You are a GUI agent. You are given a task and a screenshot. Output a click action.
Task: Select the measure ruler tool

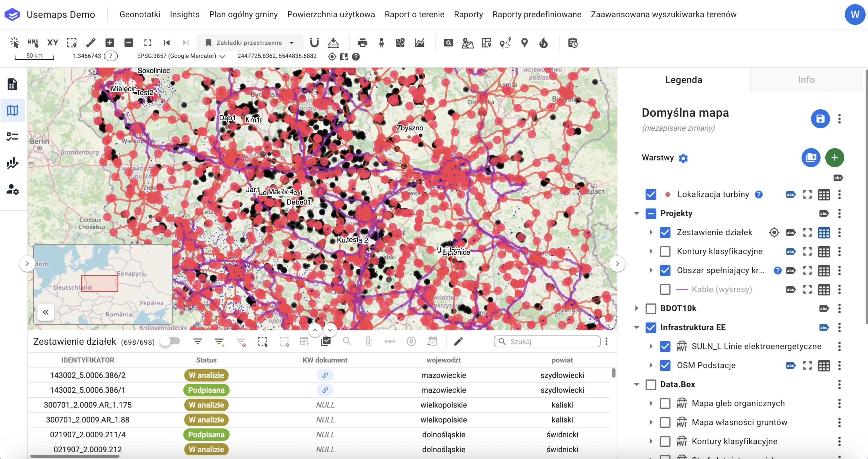click(x=91, y=43)
